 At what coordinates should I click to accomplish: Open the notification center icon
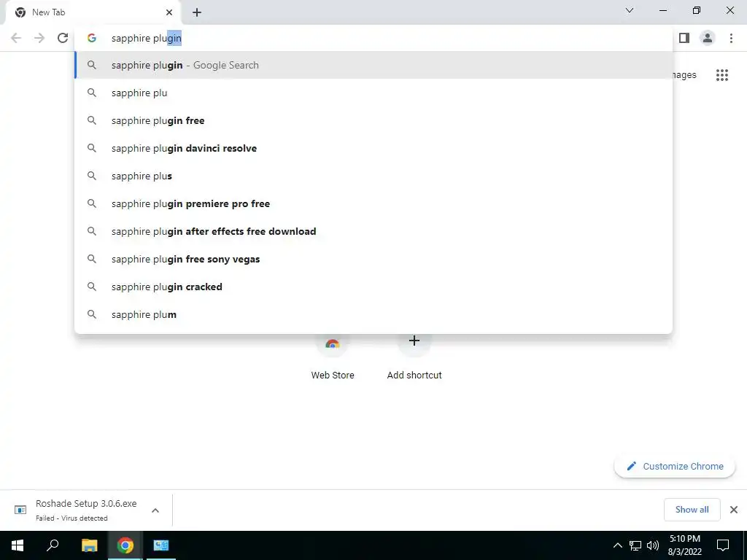click(x=723, y=545)
